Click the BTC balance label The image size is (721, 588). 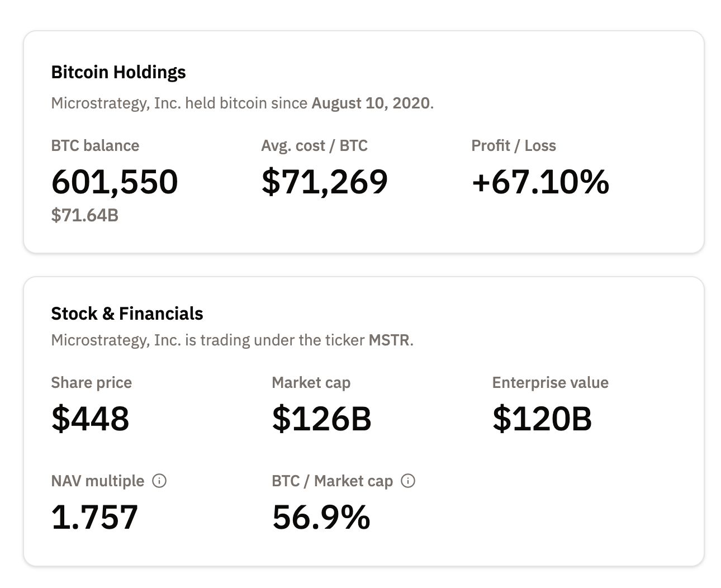(95, 146)
